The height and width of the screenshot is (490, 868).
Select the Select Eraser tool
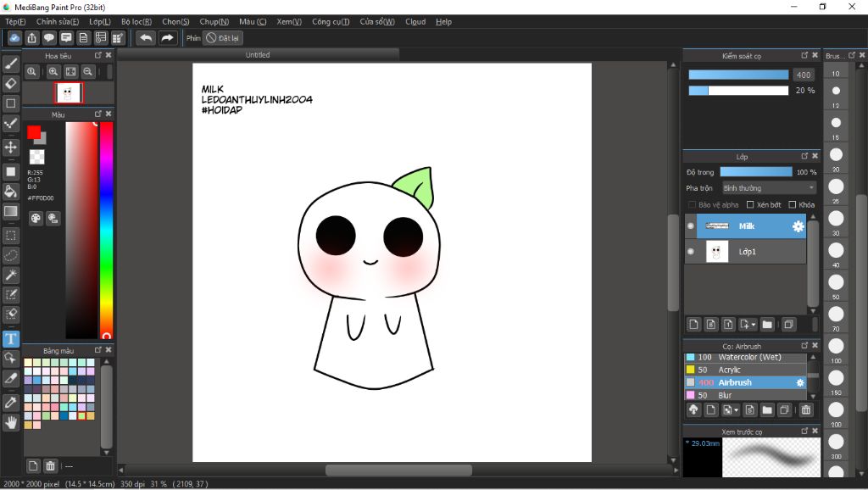pyautogui.click(x=10, y=314)
